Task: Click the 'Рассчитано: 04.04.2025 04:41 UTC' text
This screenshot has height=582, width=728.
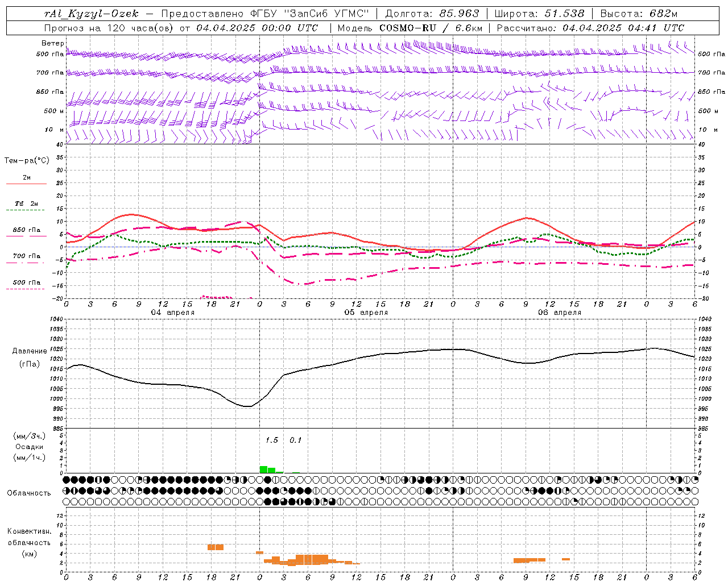Action: 590,28
